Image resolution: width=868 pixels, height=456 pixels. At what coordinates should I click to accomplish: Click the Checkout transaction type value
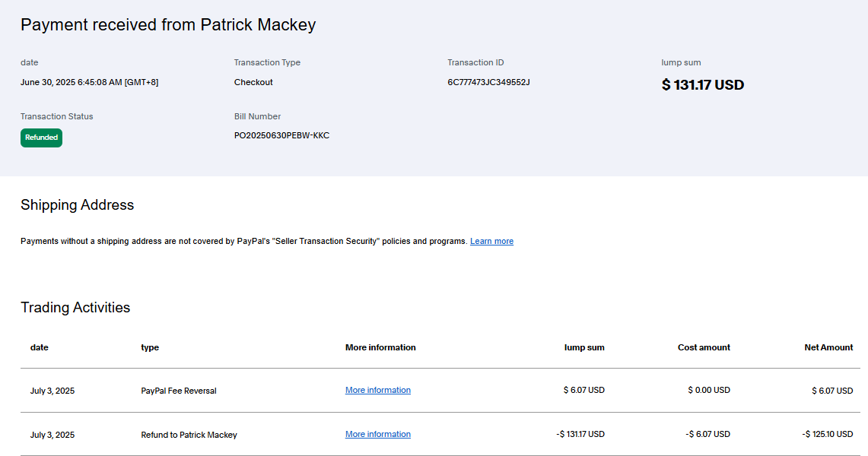click(253, 82)
